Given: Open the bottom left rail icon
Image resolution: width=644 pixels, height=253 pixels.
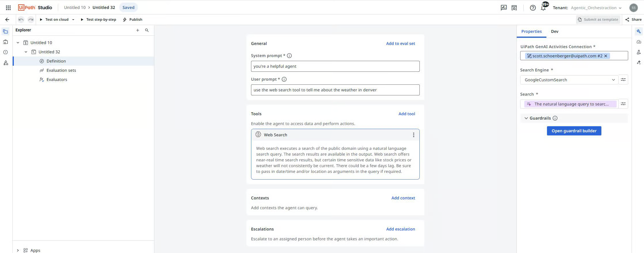Looking at the screenshot, I should click(5, 63).
